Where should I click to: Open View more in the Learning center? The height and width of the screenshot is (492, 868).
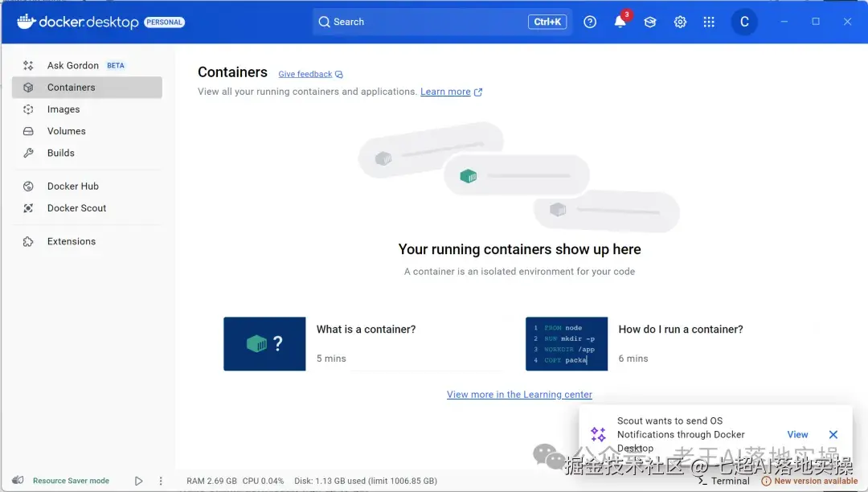519,394
